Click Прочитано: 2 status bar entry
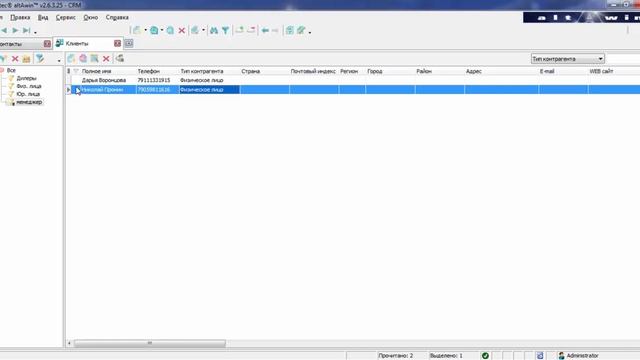The height and width of the screenshot is (360, 640). tap(396, 356)
